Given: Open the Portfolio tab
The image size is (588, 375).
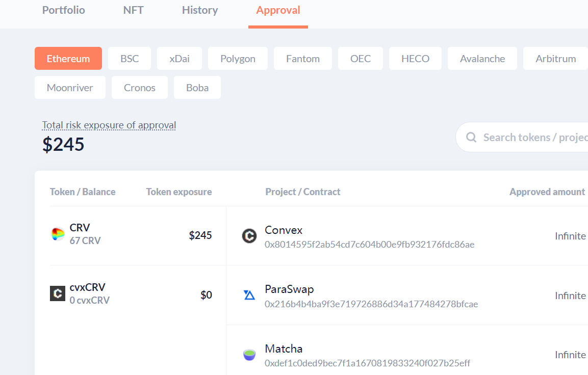Looking at the screenshot, I should pos(63,10).
